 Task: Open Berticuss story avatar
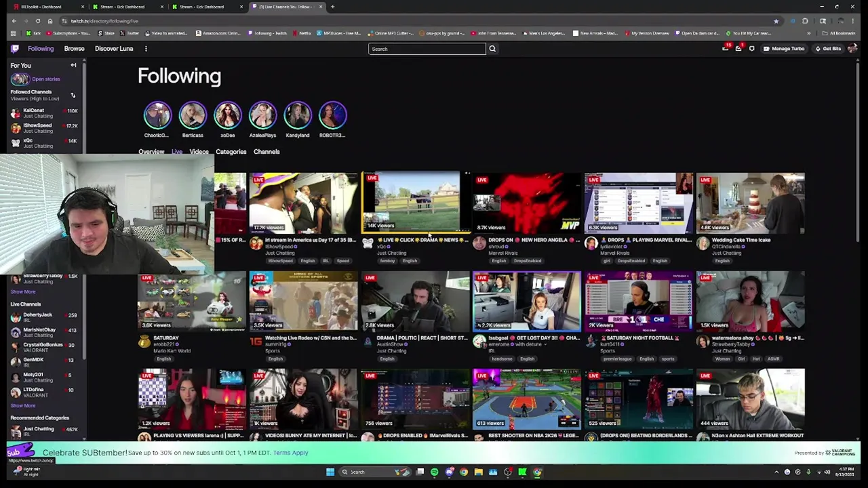pos(193,116)
